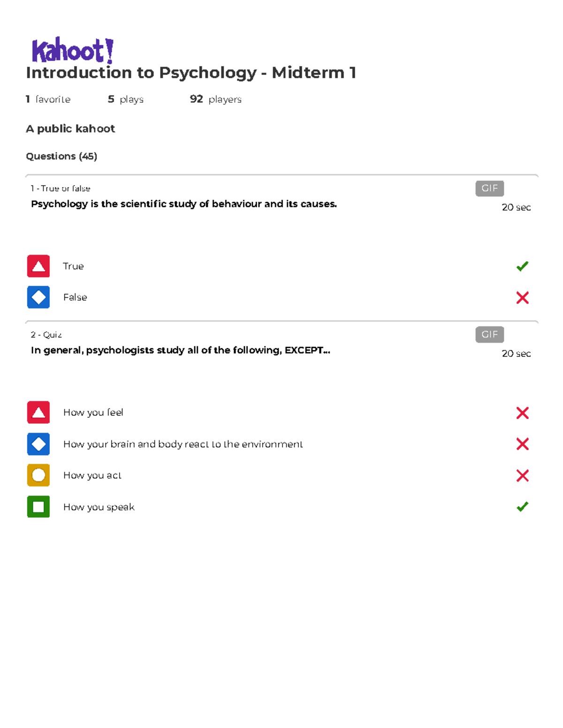563x728 pixels.
Task: Click the green checkmark next to 'True'
Action: (522, 266)
